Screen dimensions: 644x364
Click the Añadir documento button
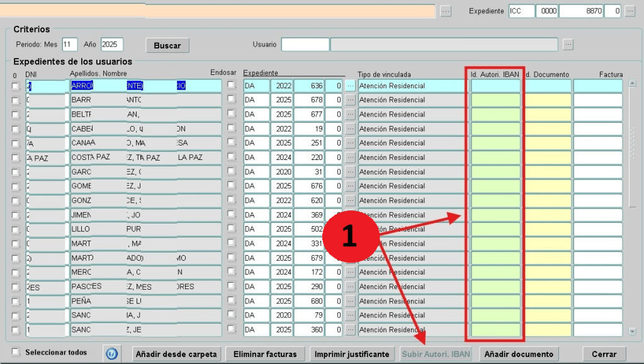tap(519, 354)
